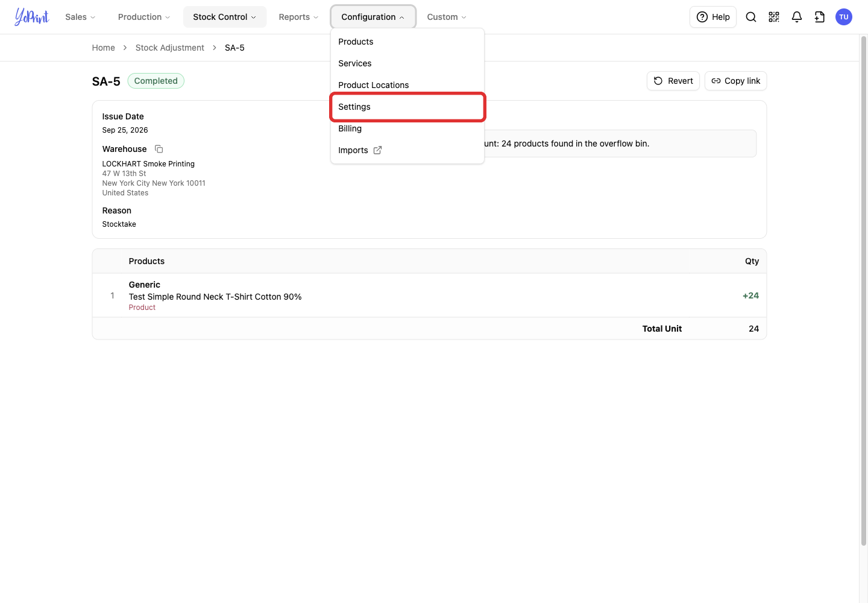This screenshot has height=603, width=868.
Task: Click the '+24' quantity value
Action: [751, 295]
